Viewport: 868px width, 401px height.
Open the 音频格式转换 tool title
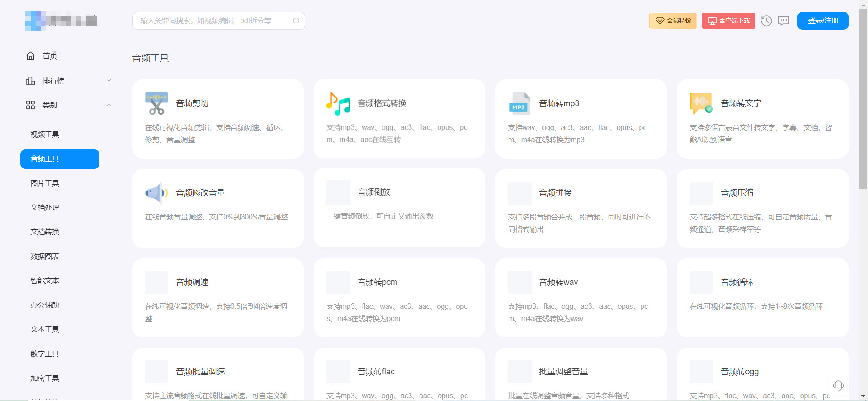tap(382, 103)
